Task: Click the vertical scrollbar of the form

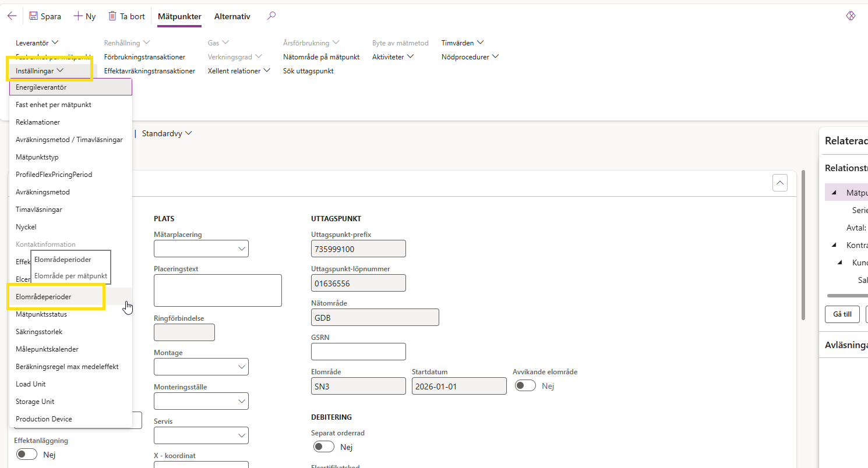Action: point(804,244)
